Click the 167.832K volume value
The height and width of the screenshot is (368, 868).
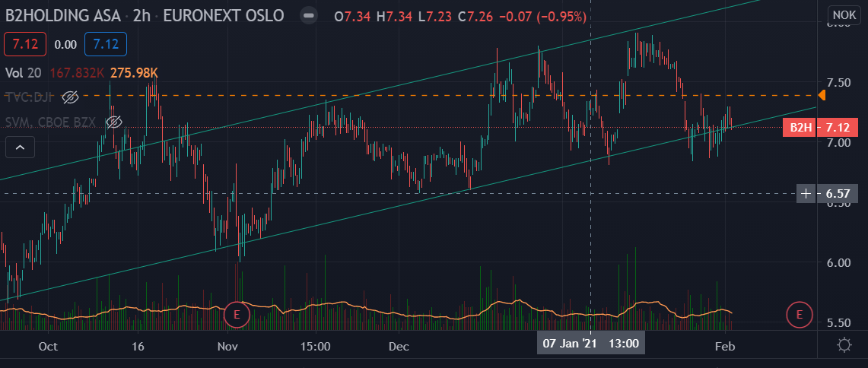[78, 72]
